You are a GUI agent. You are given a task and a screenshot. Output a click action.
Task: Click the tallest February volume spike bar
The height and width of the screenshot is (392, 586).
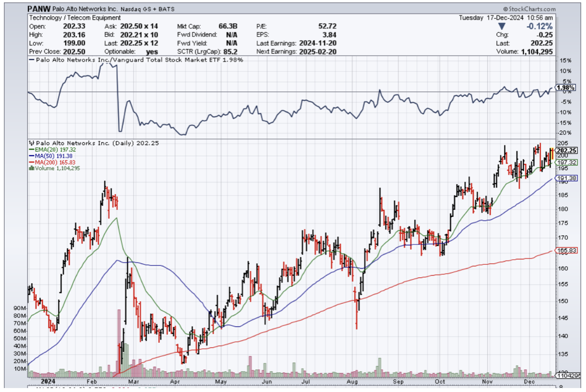(x=119, y=342)
